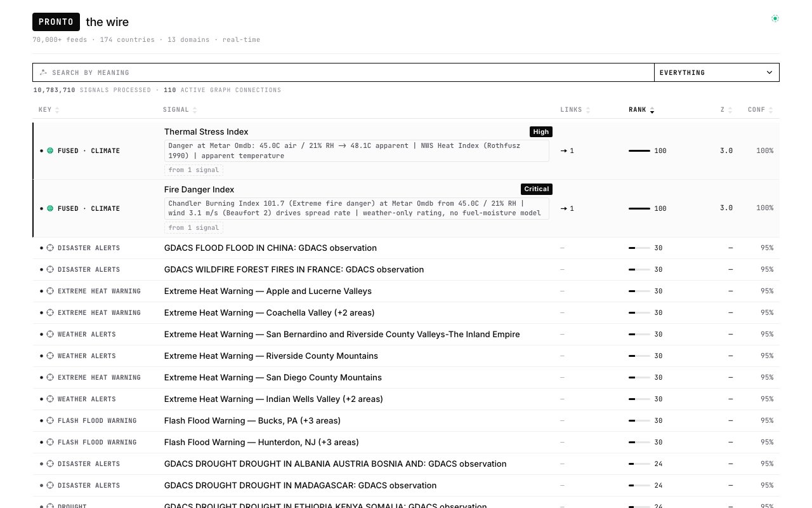Open 'Extreme Heat Warning — Indian Wells Valley'

(x=273, y=399)
